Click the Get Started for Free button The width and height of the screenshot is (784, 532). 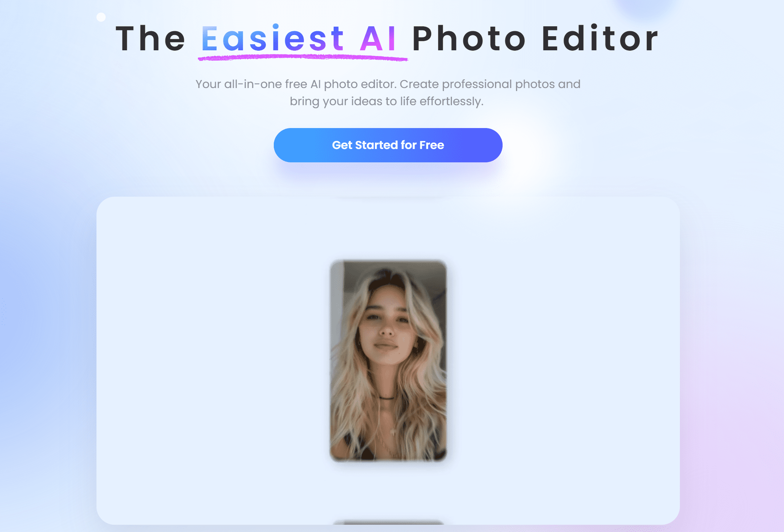click(x=388, y=145)
